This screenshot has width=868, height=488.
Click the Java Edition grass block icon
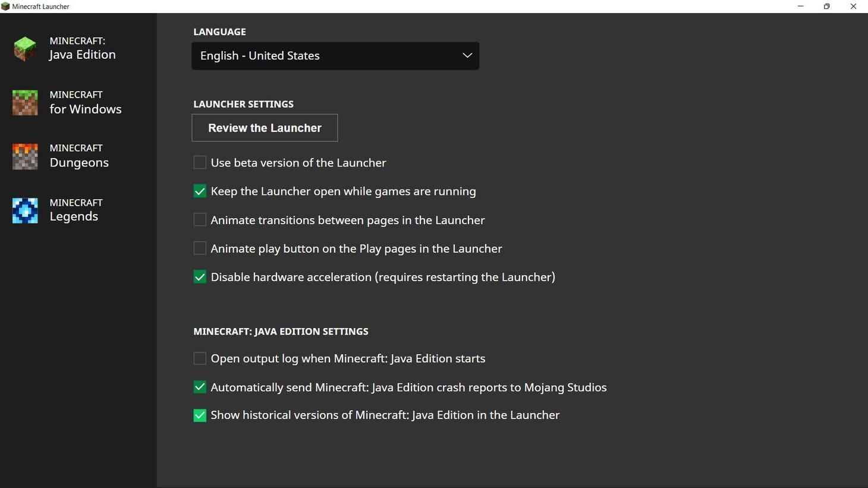coord(25,49)
